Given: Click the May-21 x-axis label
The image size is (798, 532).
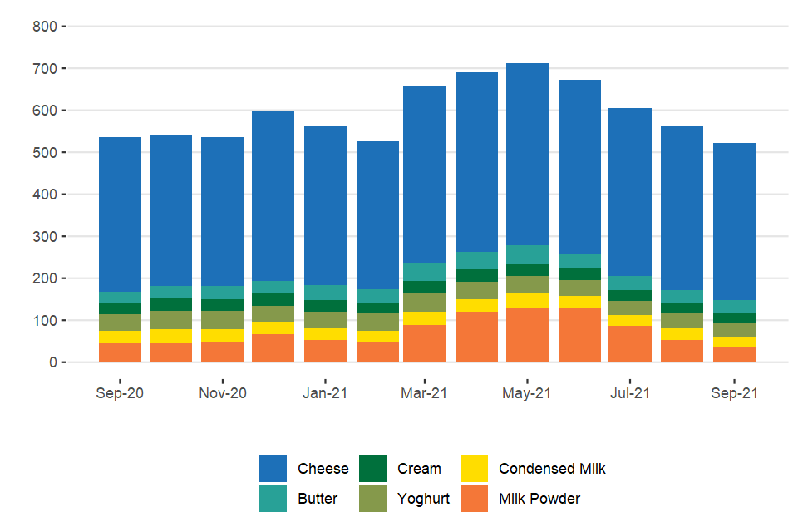Looking at the screenshot, I should point(527,393).
